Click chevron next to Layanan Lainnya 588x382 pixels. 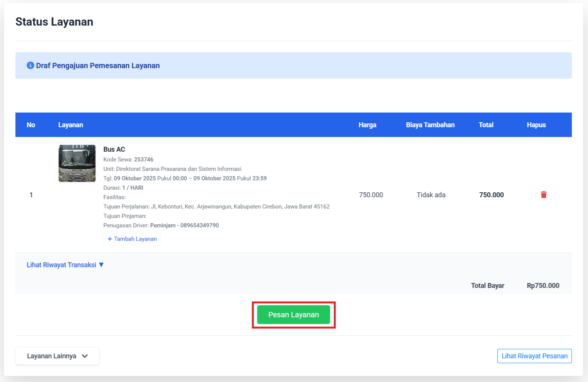coord(85,356)
